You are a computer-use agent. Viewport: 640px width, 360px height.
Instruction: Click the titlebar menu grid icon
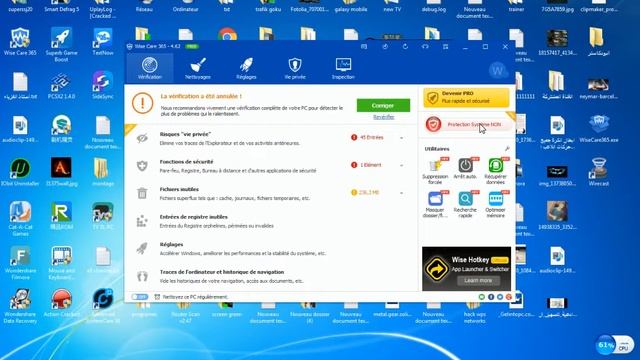click(x=446, y=47)
